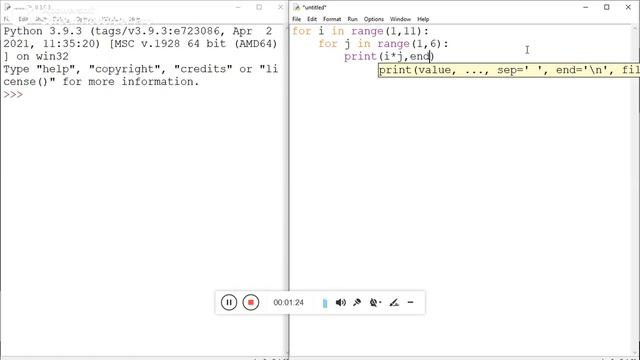Image resolution: width=640 pixels, height=360 pixels.
Task: Stop the screen recording
Action: [251, 302]
